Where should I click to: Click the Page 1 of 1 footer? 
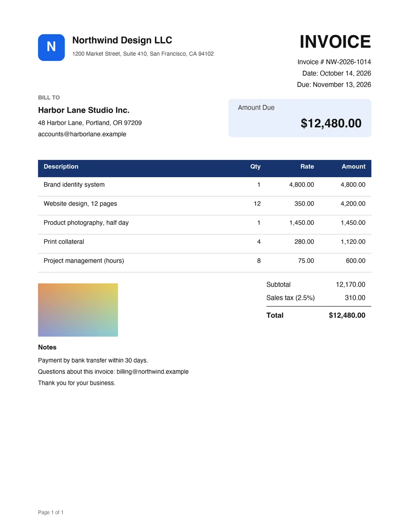click(x=51, y=512)
